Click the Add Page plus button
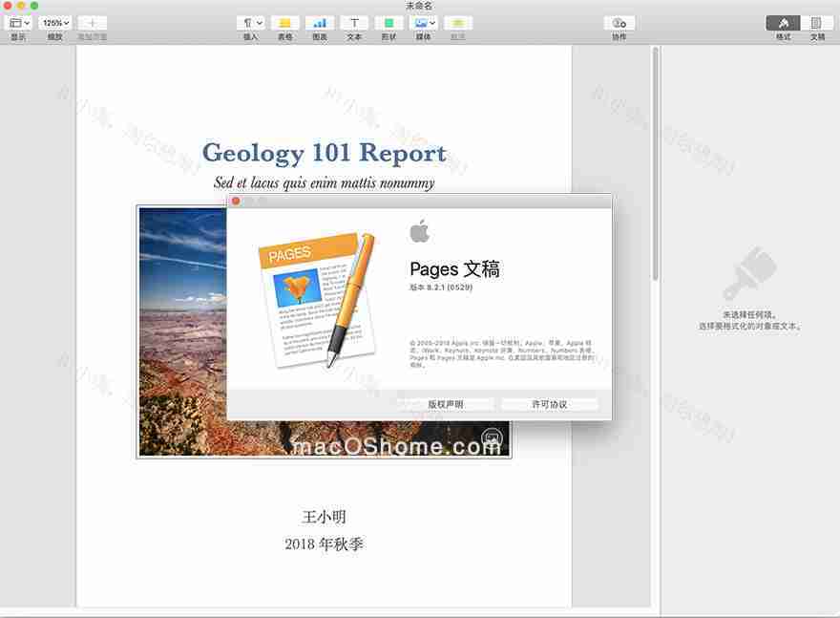 click(x=92, y=23)
